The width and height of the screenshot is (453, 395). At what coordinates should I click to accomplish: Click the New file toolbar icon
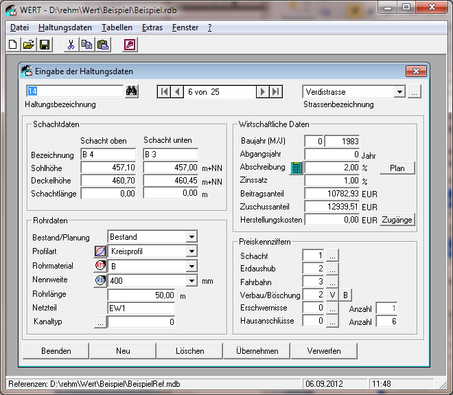click(13, 44)
